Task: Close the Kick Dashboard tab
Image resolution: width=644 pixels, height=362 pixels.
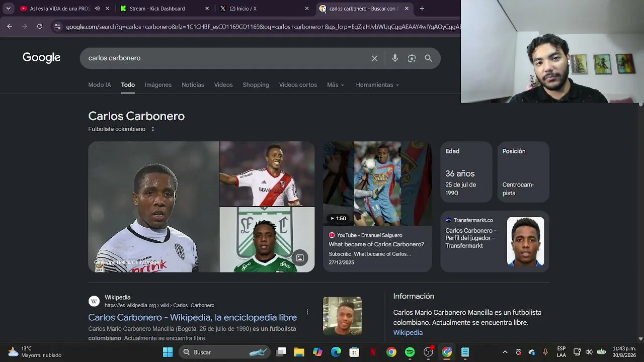Action: pos(207,9)
